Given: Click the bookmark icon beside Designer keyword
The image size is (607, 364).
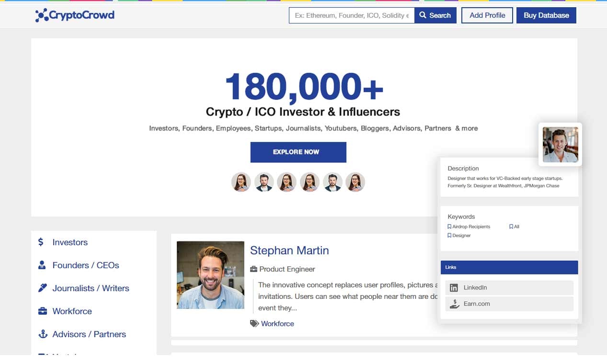Looking at the screenshot, I should click(449, 236).
